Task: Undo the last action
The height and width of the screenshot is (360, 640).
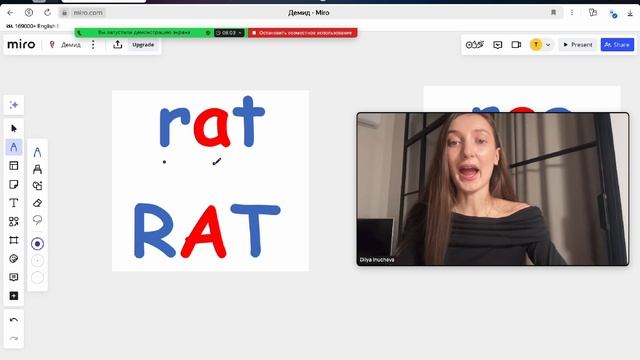Action: coord(13,320)
